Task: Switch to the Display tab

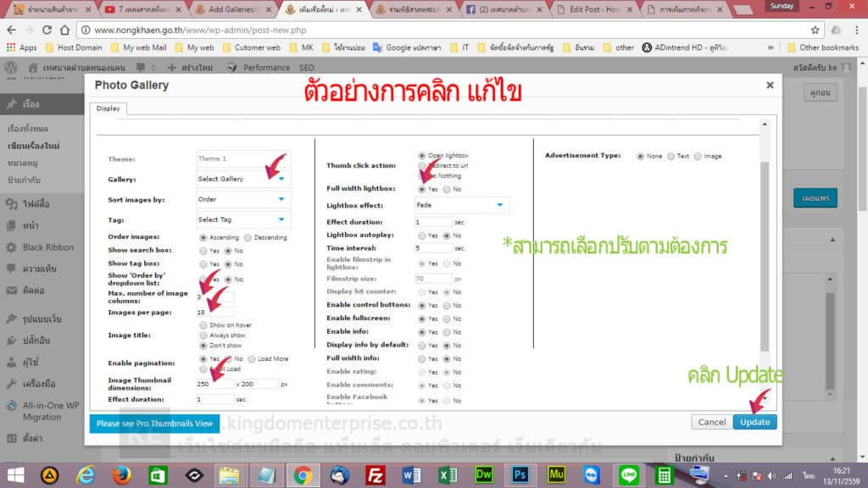Action: click(108, 108)
